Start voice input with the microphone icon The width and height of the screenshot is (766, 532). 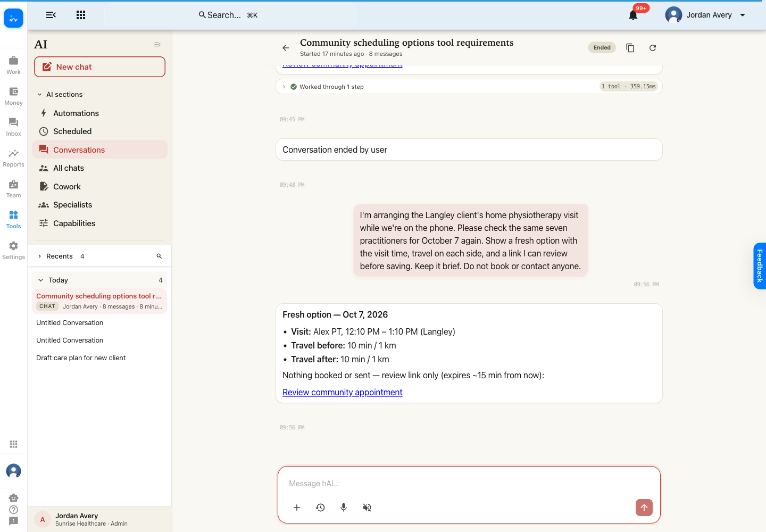(x=344, y=508)
